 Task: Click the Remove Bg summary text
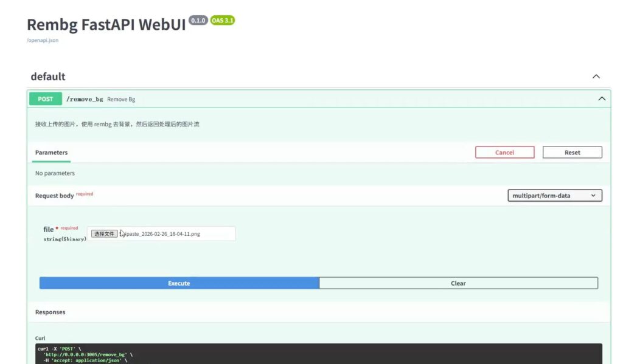pyautogui.click(x=121, y=99)
